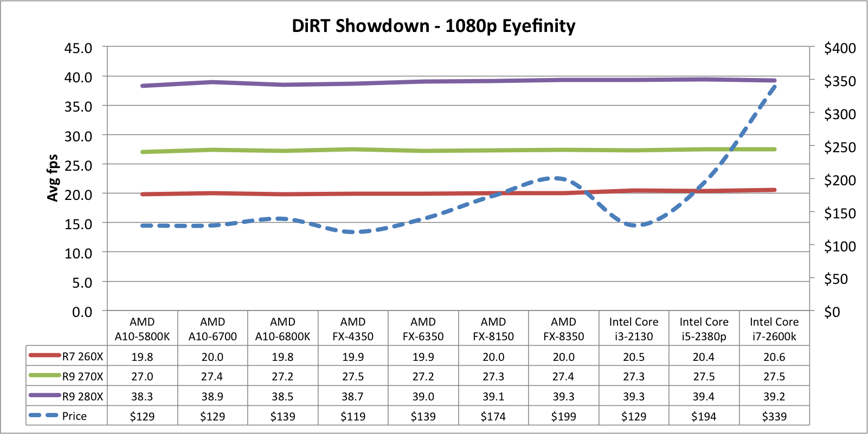This screenshot has width=868, height=434.
Task: Click the $50 right axis label
Action: (836, 279)
